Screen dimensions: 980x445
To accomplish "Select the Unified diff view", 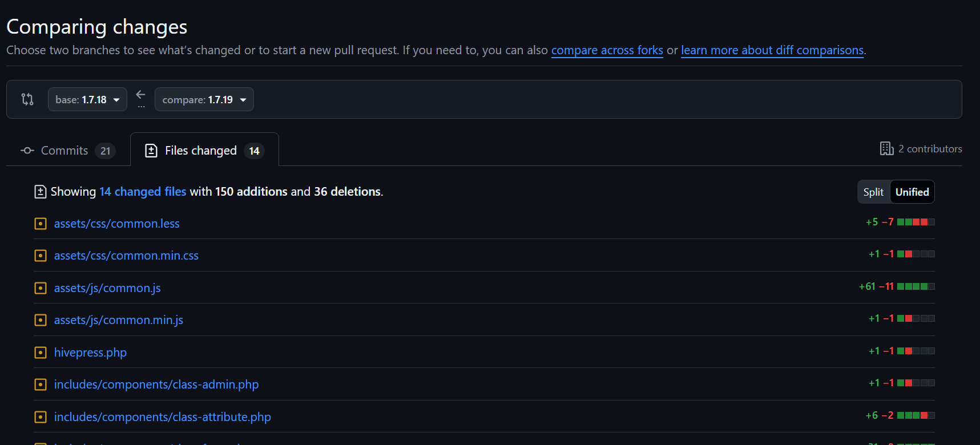I will point(912,192).
